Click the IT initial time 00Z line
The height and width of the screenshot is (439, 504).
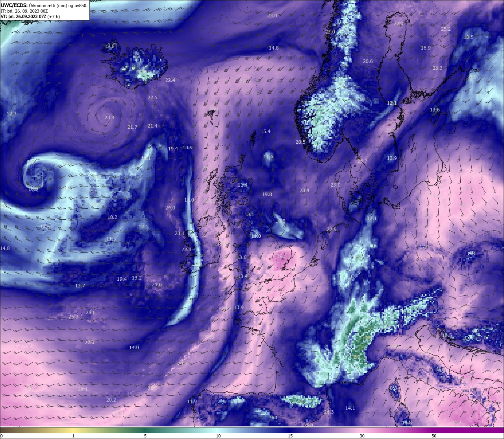click(x=24, y=11)
